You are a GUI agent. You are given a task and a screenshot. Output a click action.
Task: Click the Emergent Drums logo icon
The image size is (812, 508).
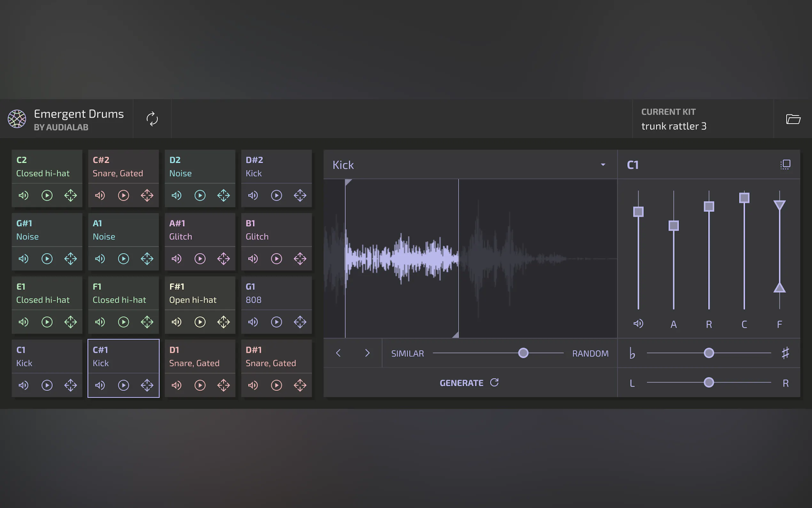coord(17,119)
